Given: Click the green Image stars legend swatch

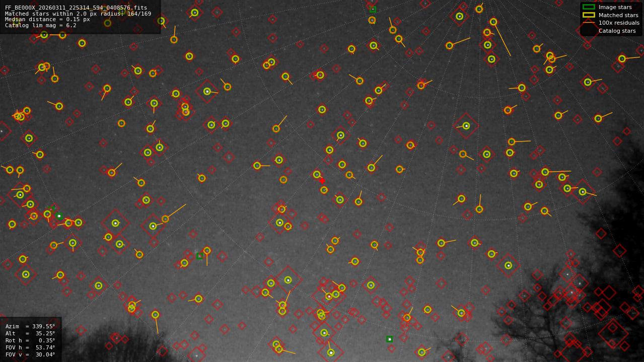Looking at the screenshot, I should [x=589, y=7].
